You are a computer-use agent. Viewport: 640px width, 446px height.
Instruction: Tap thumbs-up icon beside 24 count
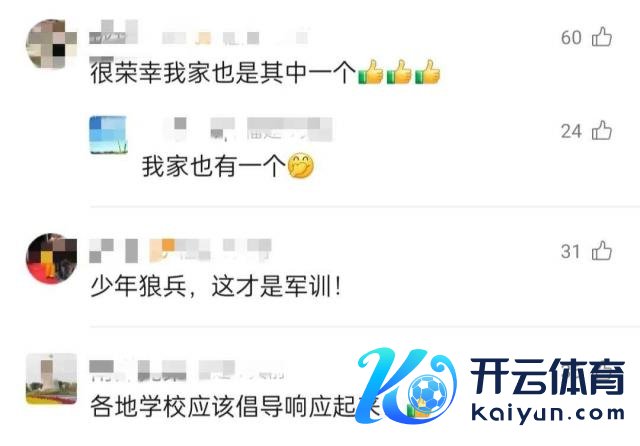602,131
